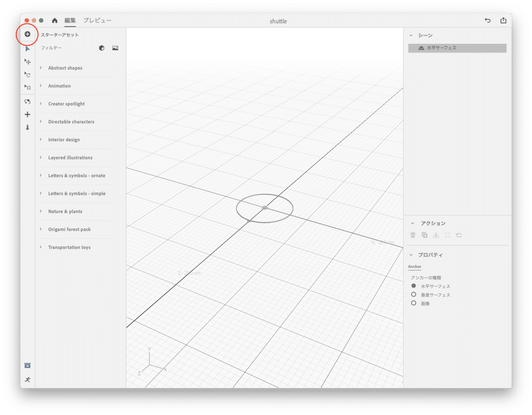This screenshot has height=415, width=532.
Task: Select the scale object tool
Action: (x=27, y=87)
